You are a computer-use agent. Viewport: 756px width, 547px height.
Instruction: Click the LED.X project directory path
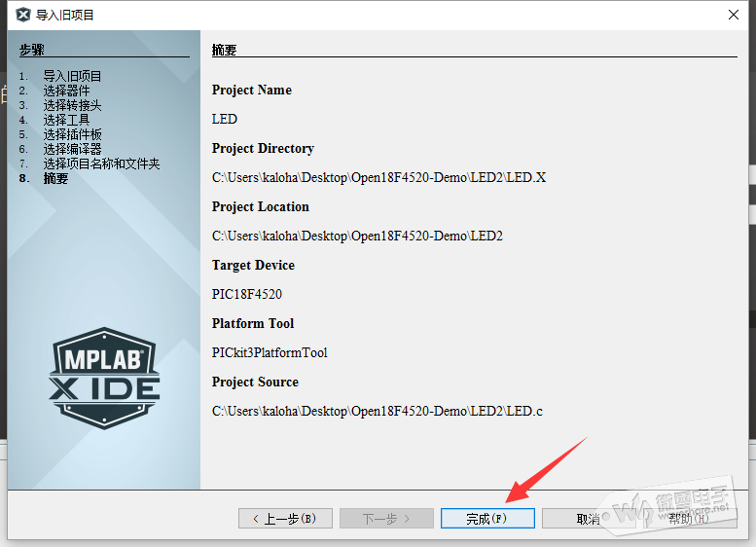click(378, 177)
